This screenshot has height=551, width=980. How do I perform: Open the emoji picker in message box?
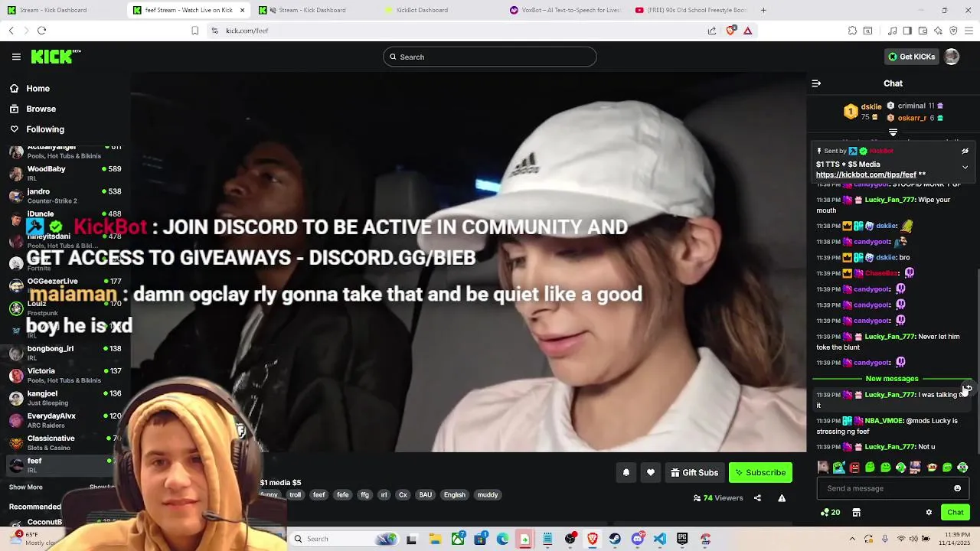point(957,488)
